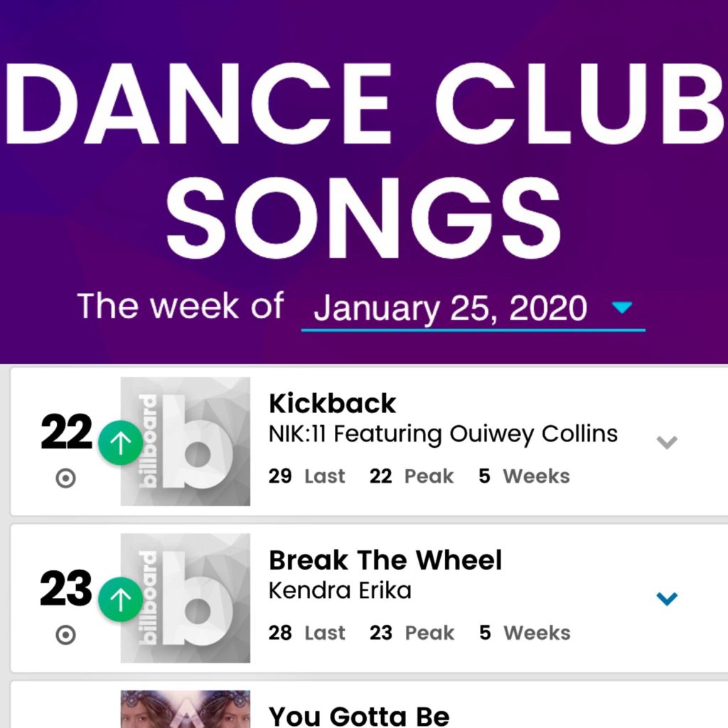Open the Kickback billboard placeholder artwork
The width and height of the screenshot is (728, 728).
[186, 441]
